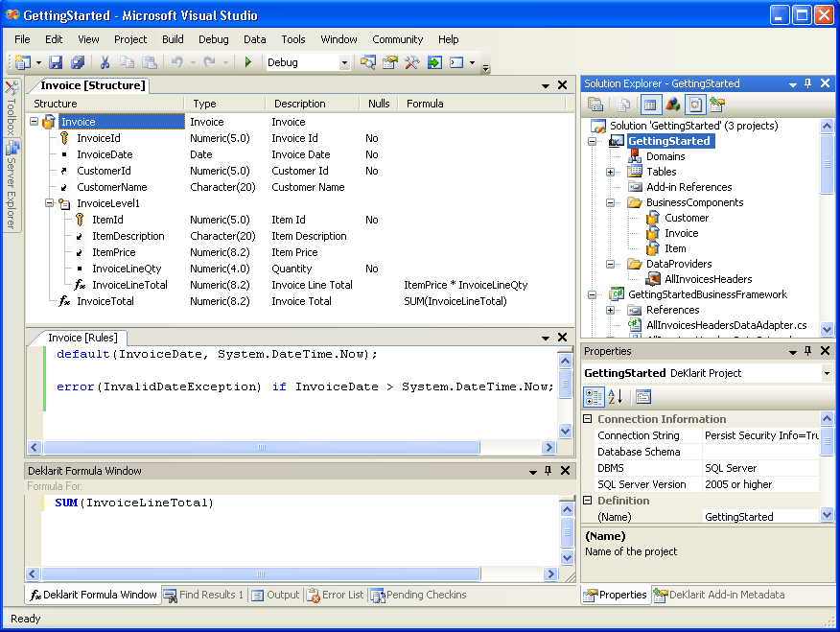Switch to the Find Results 1 tab

coord(203,595)
